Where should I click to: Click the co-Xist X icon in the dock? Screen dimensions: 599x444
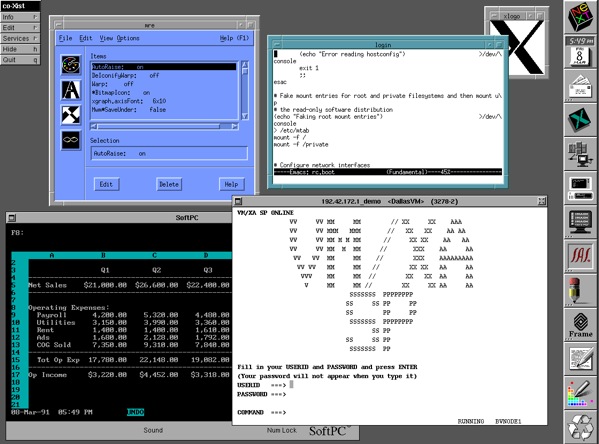(x=580, y=120)
